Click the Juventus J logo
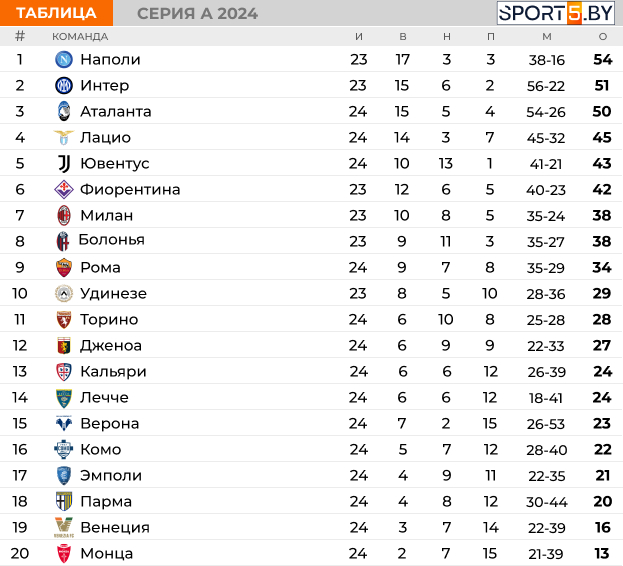Image resolution: width=623 pixels, height=566 pixels. click(64, 164)
